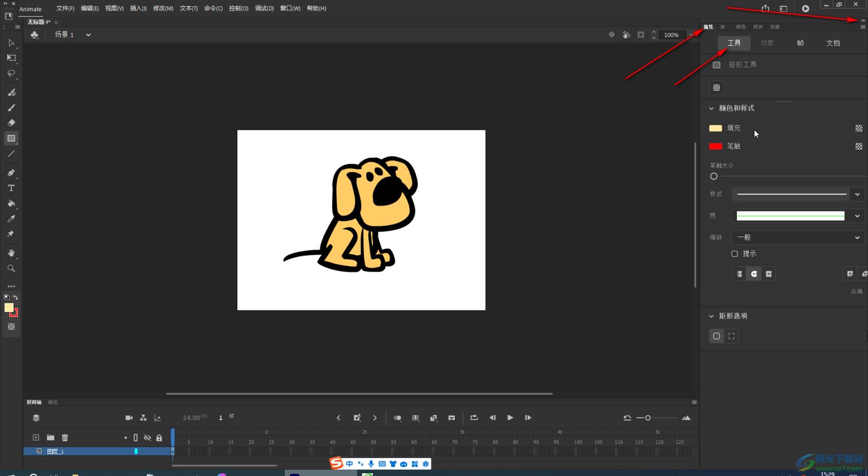Click the rotate stage icon

(x=626, y=35)
